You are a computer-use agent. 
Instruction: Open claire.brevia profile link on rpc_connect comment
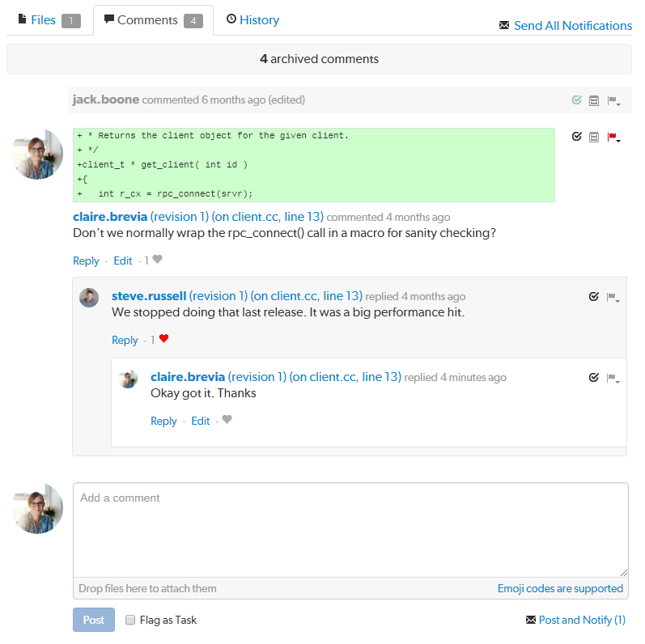[110, 217]
